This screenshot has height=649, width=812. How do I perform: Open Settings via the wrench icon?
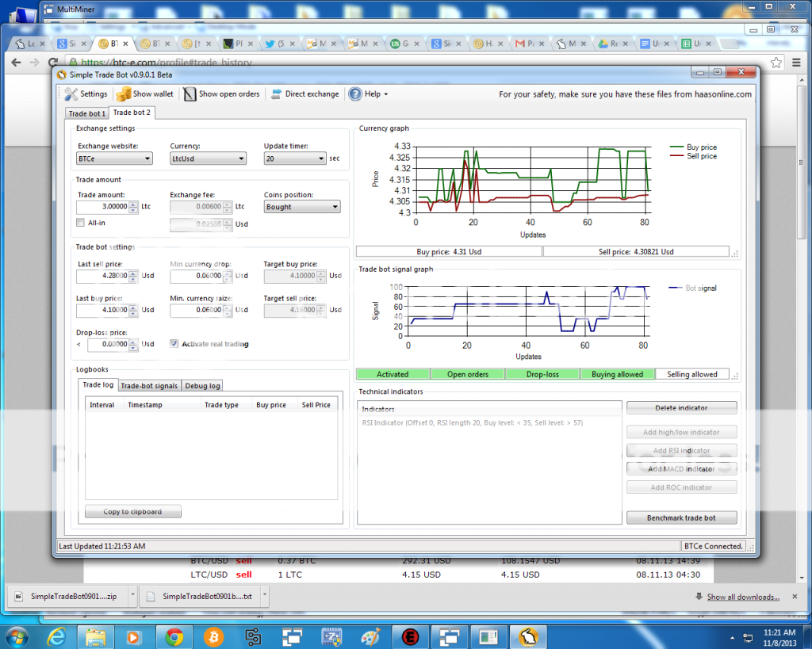click(x=71, y=94)
